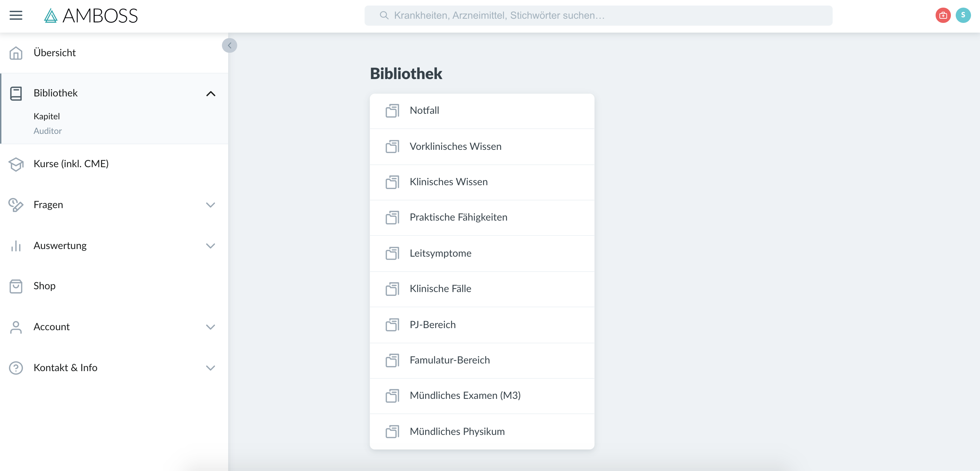Click the Kontakt & Info question mark icon
Image resolution: width=980 pixels, height=471 pixels.
coord(16,368)
